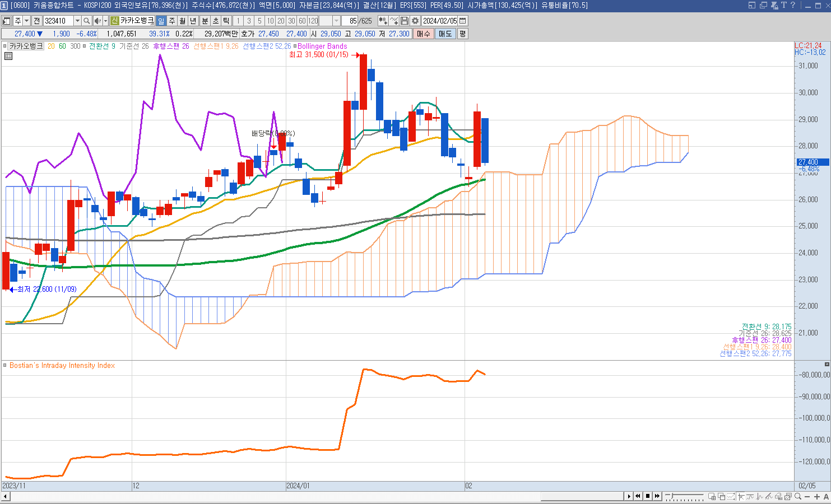Click the duplicate window icon in title bar
Screen dimensions: 831x504
coord(763,5)
